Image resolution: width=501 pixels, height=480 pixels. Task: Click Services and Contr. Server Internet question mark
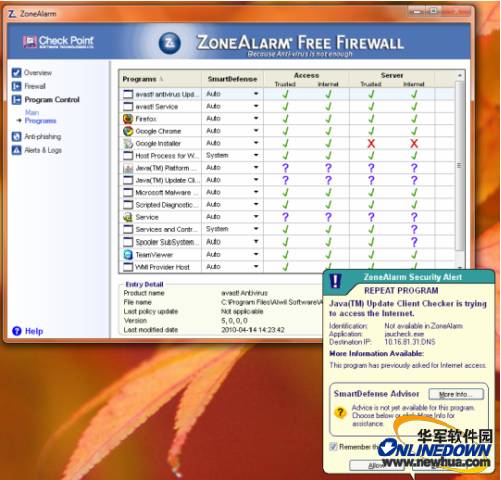pos(414,229)
